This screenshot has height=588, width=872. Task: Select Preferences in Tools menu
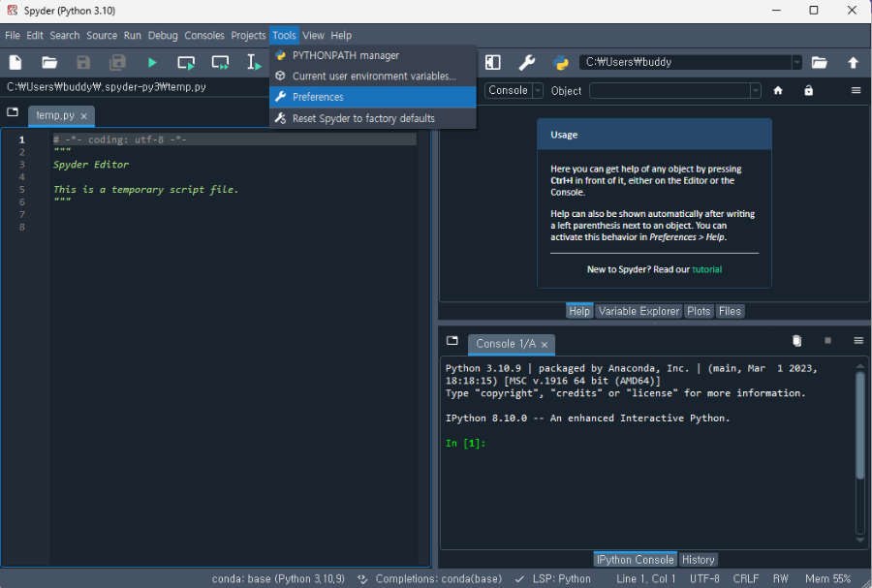click(x=373, y=97)
